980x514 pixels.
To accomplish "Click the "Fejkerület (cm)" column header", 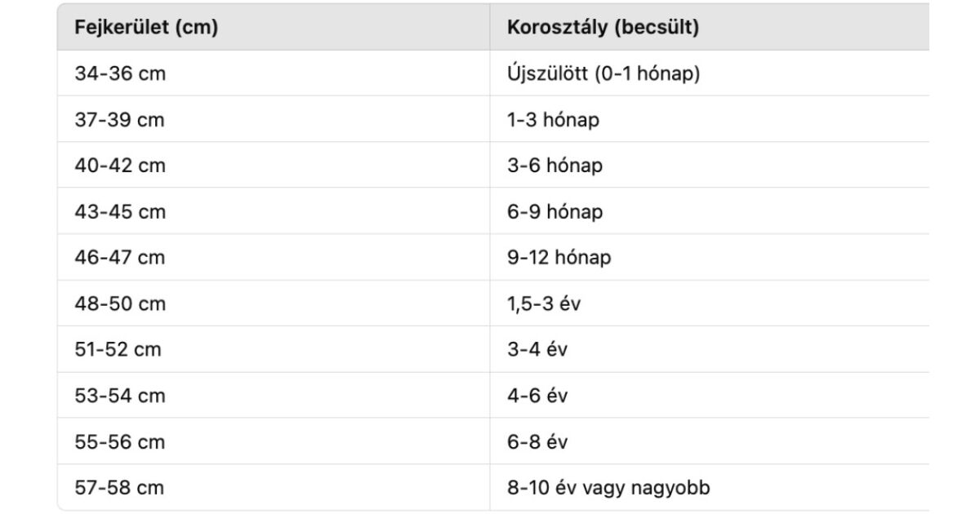I will point(146,27).
